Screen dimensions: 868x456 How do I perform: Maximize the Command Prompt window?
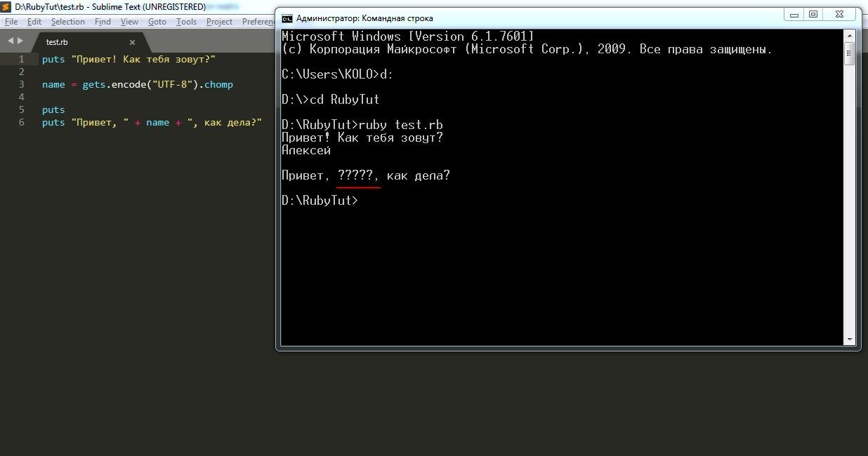pos(813,14)
